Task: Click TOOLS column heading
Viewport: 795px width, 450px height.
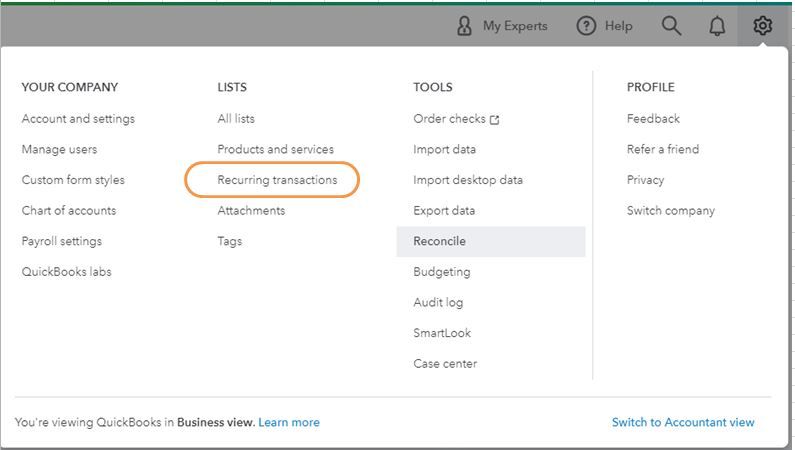Action: click(432, 87)
